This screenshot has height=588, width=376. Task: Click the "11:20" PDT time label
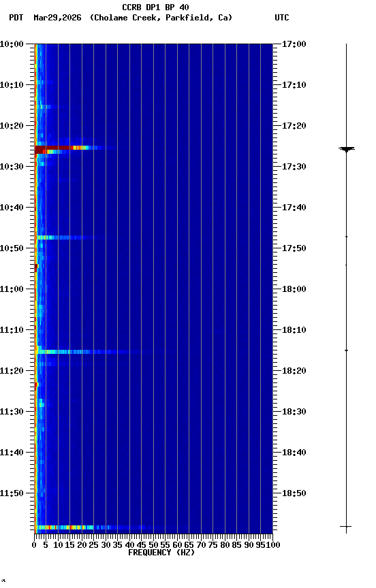[12, 372]
